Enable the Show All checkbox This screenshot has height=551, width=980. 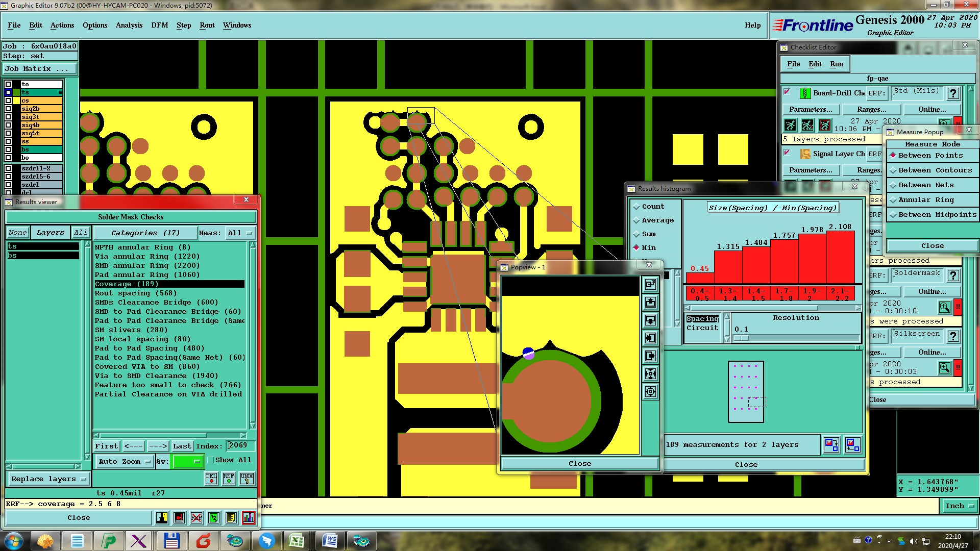(211, 460)
